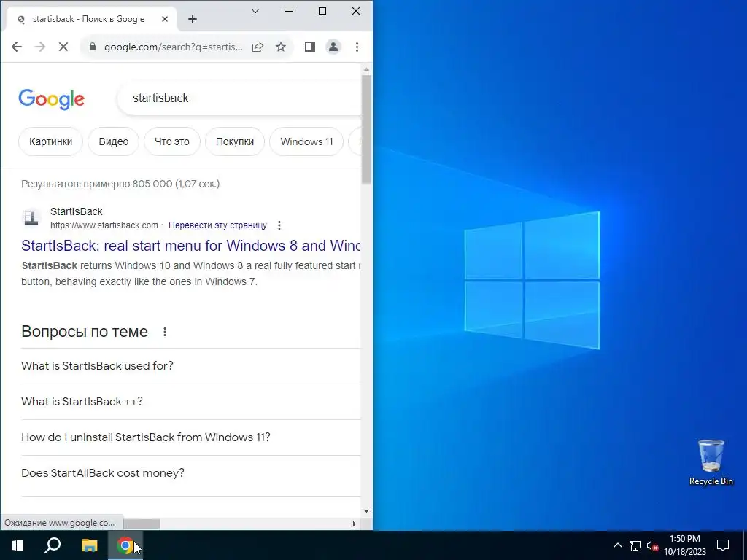Viewport: 747px width, 560px height.
Task: View site info via lock icon
Action: (x=93, y=47)
